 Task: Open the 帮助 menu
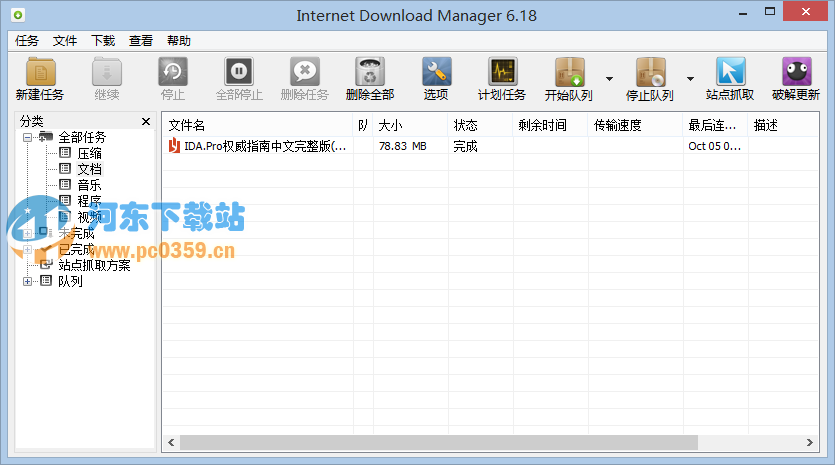coord(179,40)
